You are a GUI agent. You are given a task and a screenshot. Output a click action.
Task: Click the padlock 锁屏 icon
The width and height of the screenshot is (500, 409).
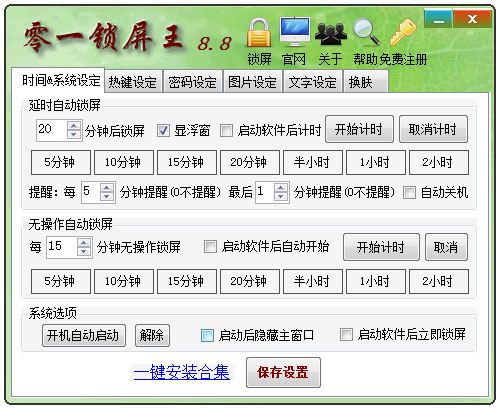pos(259,33)
